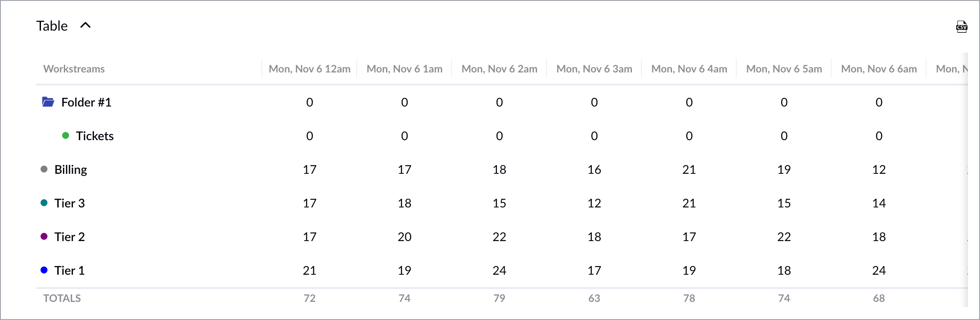The height and width of the screenshot is (320, 980).
Task: Click the Workstreams column header
Action: [74, 69]
